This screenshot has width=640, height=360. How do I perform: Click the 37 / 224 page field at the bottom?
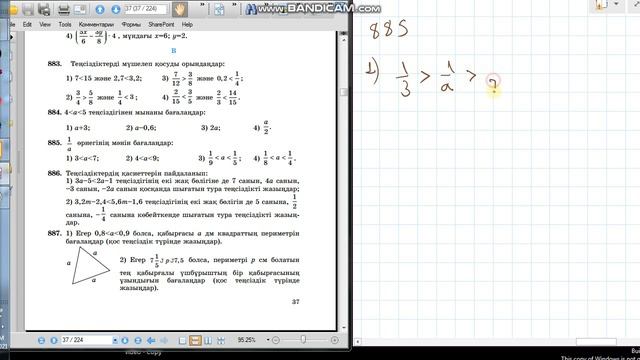point(86,340)
